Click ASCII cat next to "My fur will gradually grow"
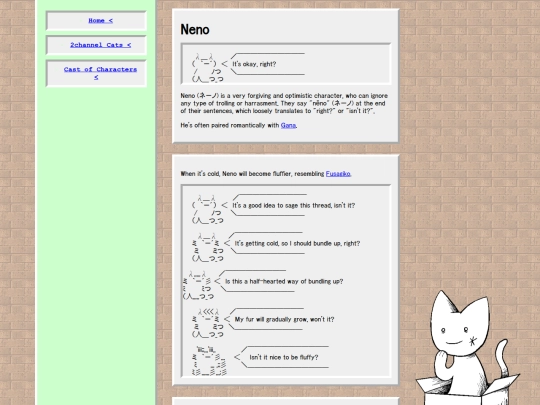540x405 pixels. click(x=208, y=323)
